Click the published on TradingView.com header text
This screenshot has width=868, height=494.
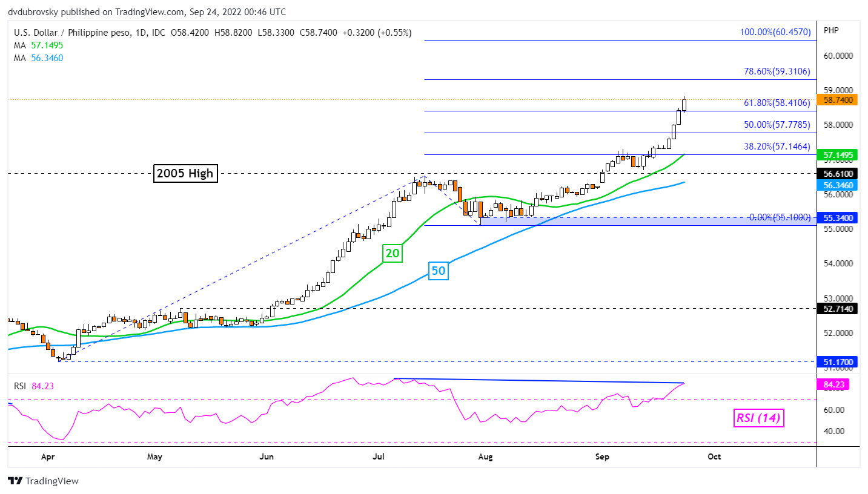(124, 12)
